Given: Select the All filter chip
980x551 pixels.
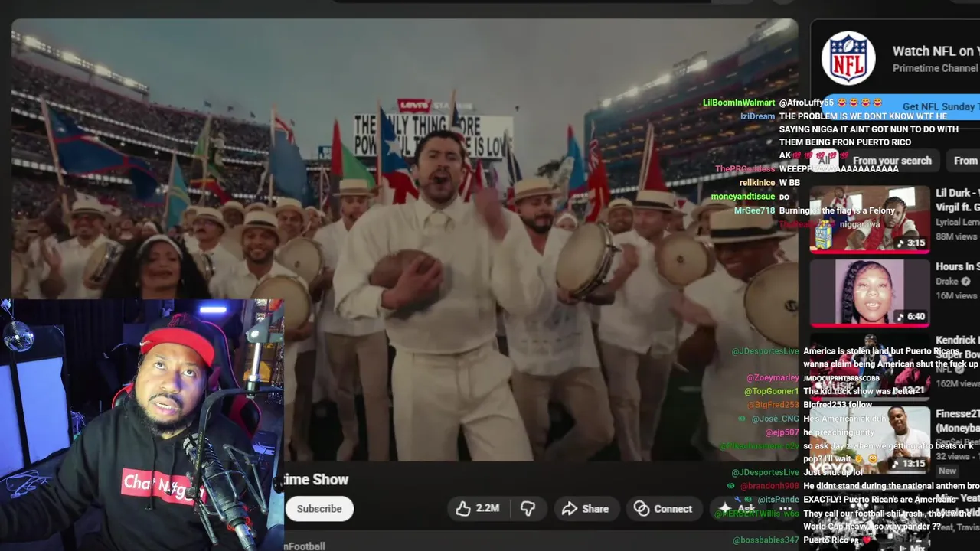Looking at the screenshot, I should point(825,161).
